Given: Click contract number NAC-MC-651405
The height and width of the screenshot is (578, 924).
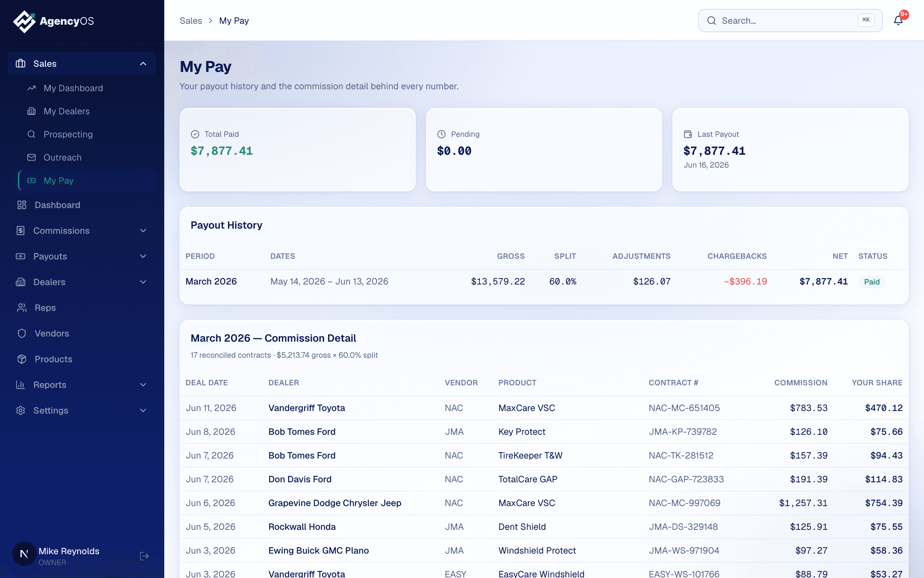Looking at the screenshot, I should click(684, 408).
